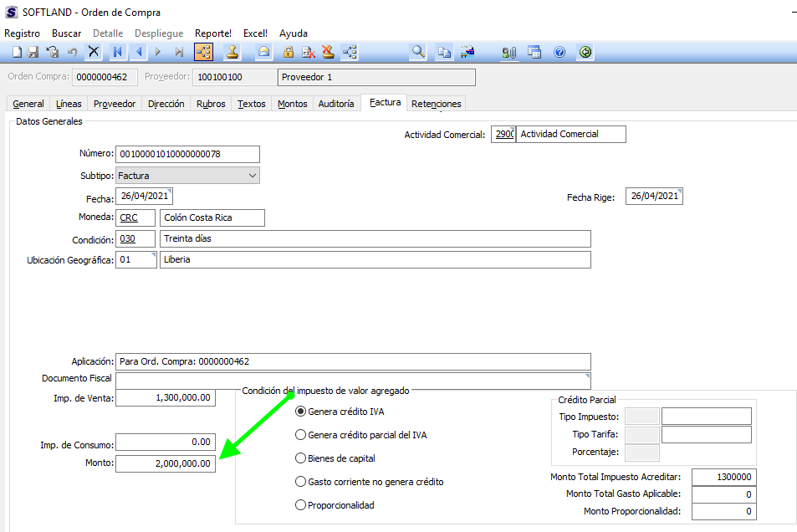797x532 pixels.
Task: Go to previous record arrow icon
Action: tap(138, 52)
